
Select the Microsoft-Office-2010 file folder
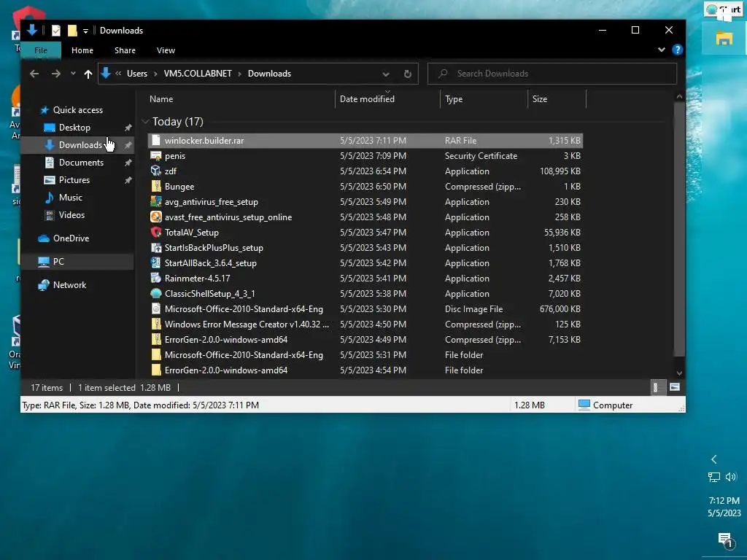[x=244, y=355]
